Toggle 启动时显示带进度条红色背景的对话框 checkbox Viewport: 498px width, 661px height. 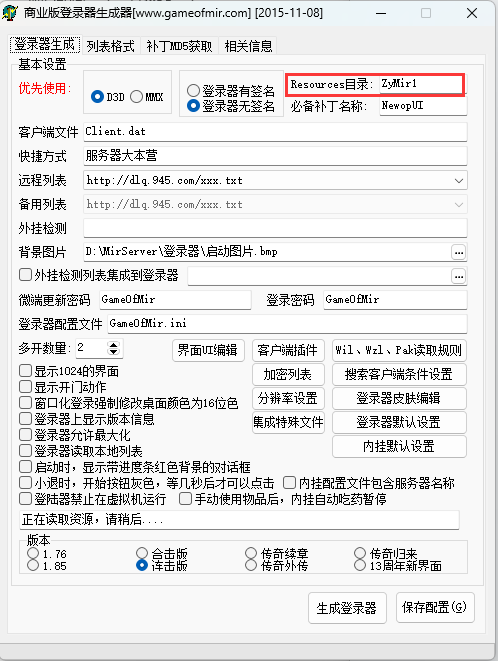tap(25, 467)
